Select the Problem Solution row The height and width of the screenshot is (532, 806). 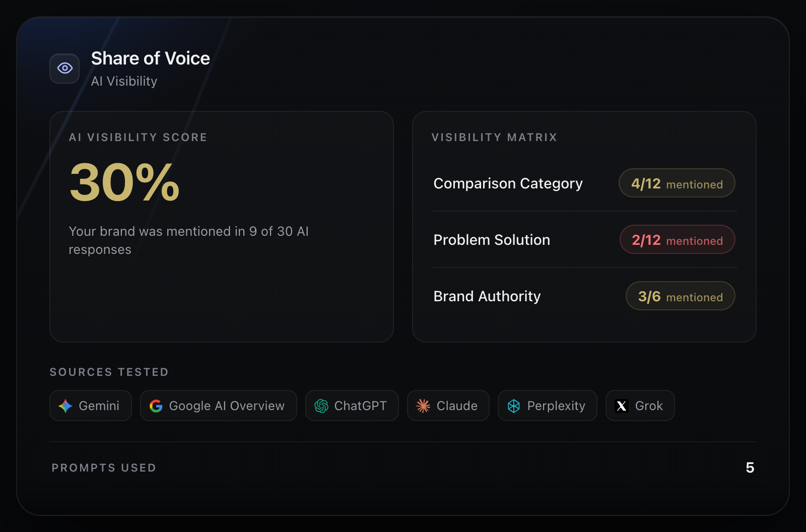584,240
